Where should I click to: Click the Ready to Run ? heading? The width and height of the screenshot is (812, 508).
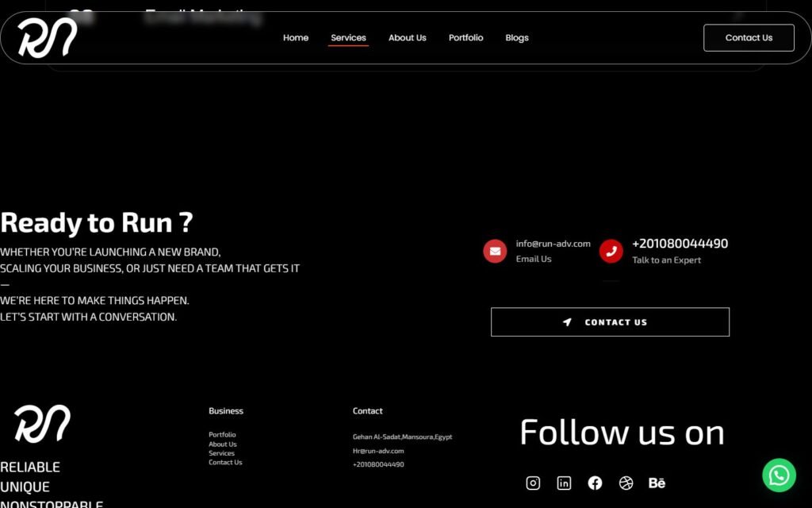[97, 222]
